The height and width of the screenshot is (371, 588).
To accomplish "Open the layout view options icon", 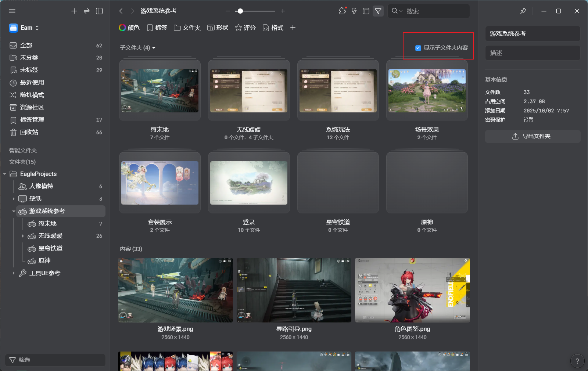I will coord(366,11).
